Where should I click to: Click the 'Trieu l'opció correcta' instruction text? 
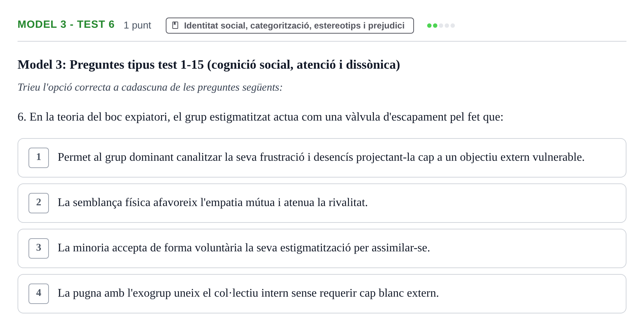(150, 87)
